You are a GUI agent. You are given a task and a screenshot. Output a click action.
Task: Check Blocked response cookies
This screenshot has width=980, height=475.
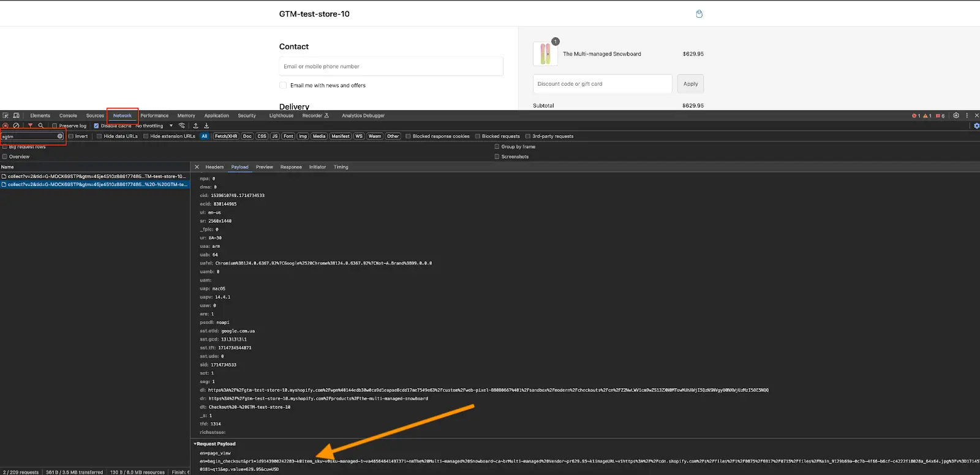[408, 137]
